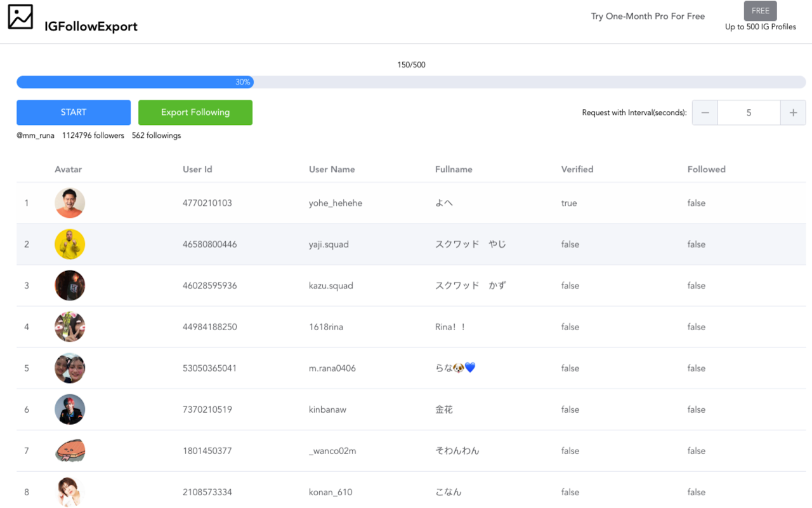Open avatar of m.rana0406
The width and height of the screenshot is (812, 508).
70,368
